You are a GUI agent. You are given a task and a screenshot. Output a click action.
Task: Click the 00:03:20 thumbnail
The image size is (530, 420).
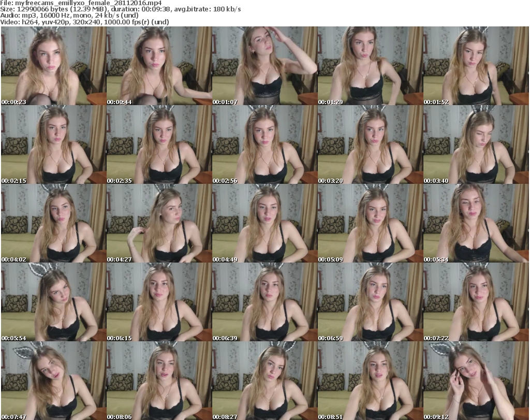(371, 144)
